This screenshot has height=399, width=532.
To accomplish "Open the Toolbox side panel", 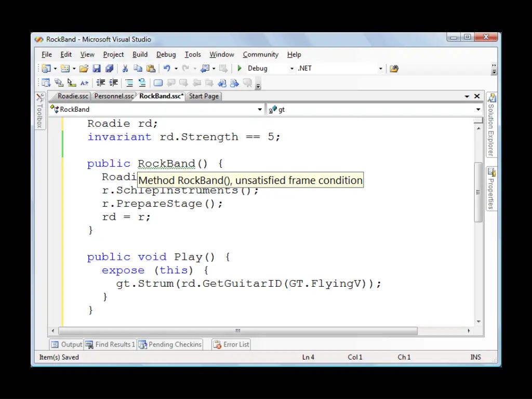I will [40, 111].
